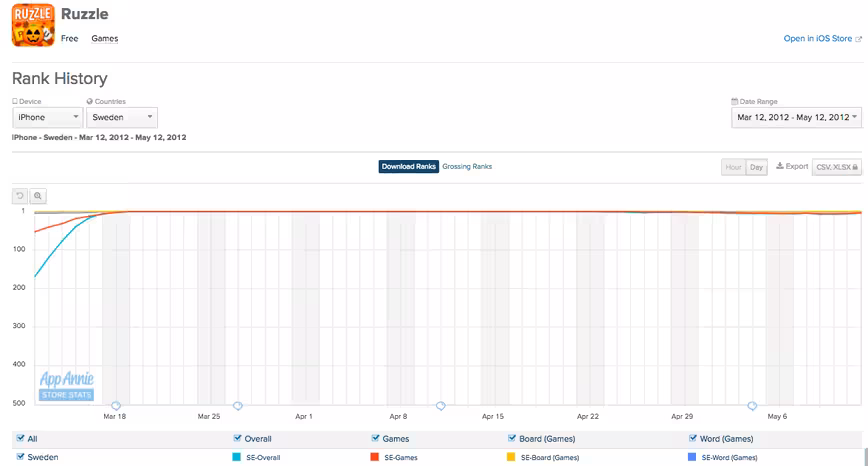Open the Date Range picker dropdown
This screenshot has height=466, width=868.
click(796, 117)
